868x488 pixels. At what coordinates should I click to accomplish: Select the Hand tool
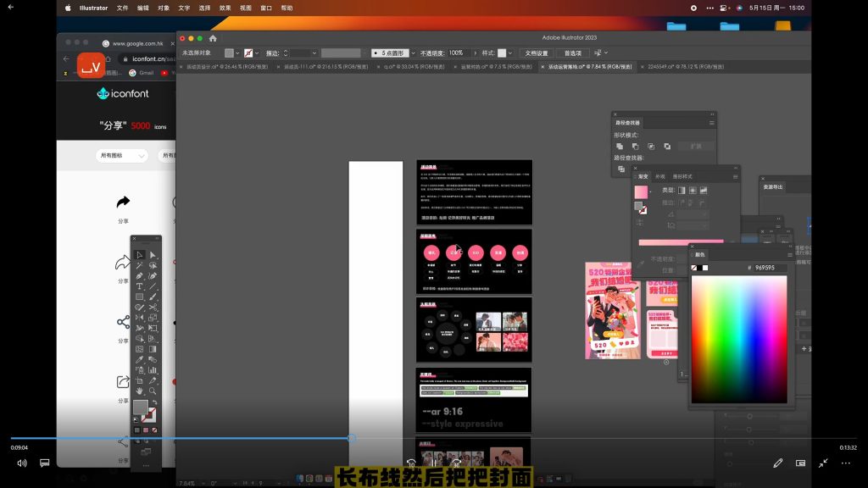point(139,391)
